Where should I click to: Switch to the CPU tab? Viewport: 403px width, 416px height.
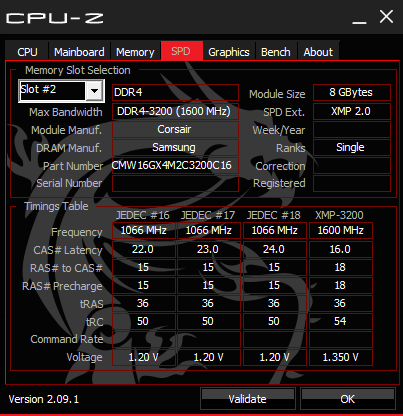(x=27, y=52)
